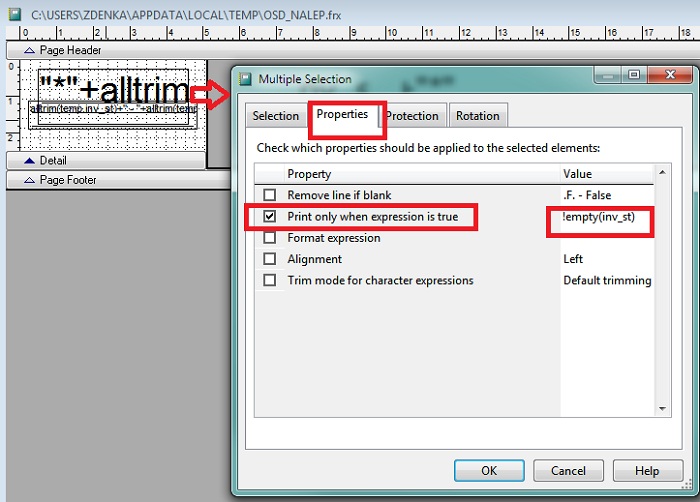Screen dimensions: 700x502
Task: Check the Alignment property box
Action: [269, 259]
